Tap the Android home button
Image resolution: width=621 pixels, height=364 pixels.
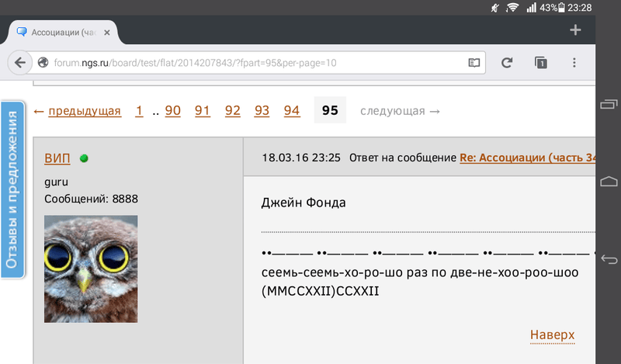[x=609, y=182]
